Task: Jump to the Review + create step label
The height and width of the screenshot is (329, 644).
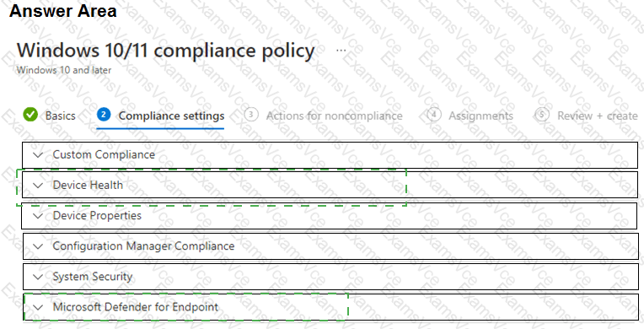Action: coord(598,116)
